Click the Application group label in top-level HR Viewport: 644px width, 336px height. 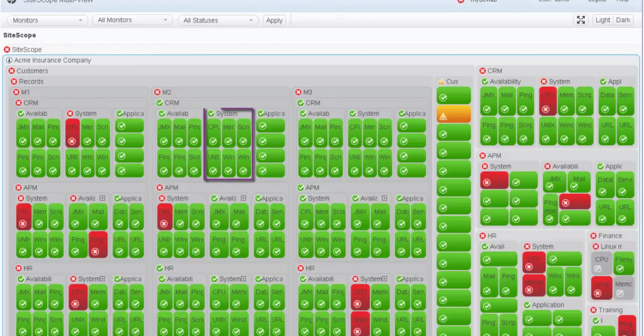[x=548, y=305]
